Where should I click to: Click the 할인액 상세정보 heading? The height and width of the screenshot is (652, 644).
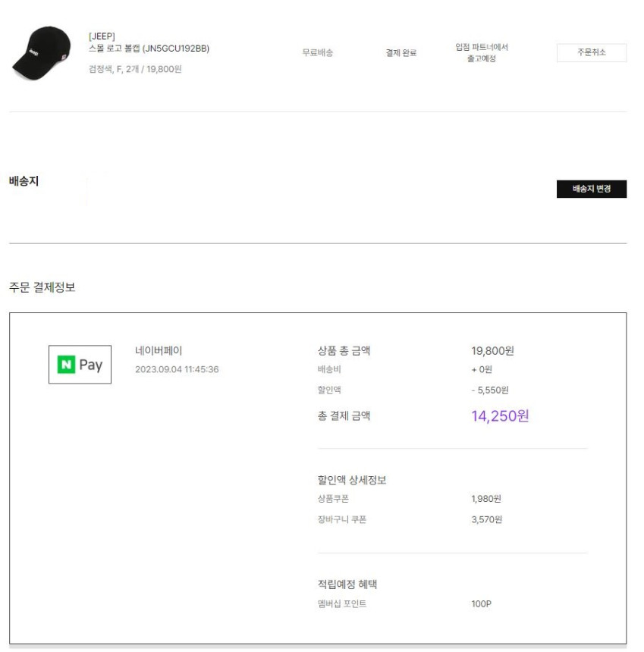351,480
